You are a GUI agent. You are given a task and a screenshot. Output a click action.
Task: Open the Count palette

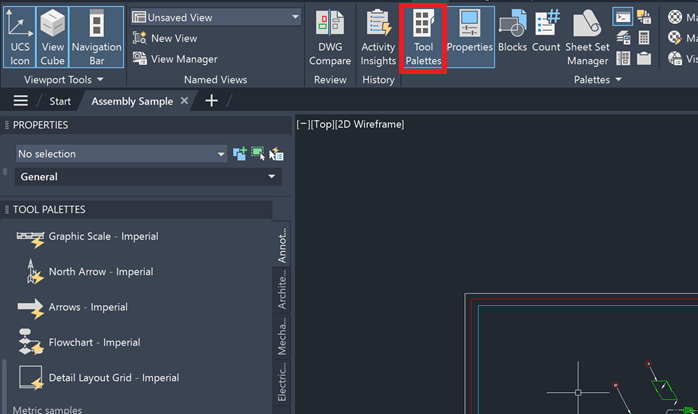(x=546, y=31)
